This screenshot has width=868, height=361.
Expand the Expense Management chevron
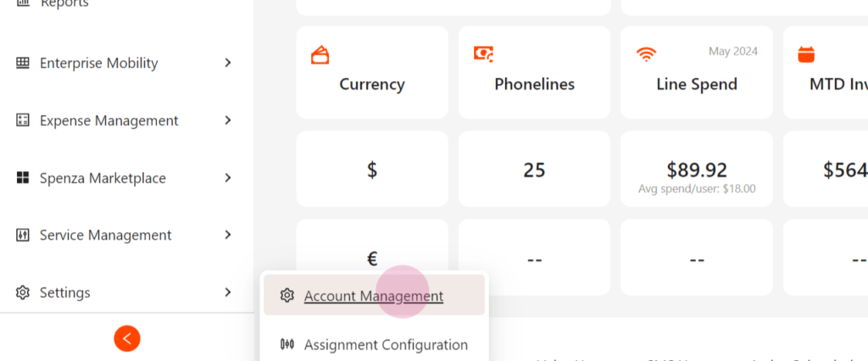coord(227,120)
